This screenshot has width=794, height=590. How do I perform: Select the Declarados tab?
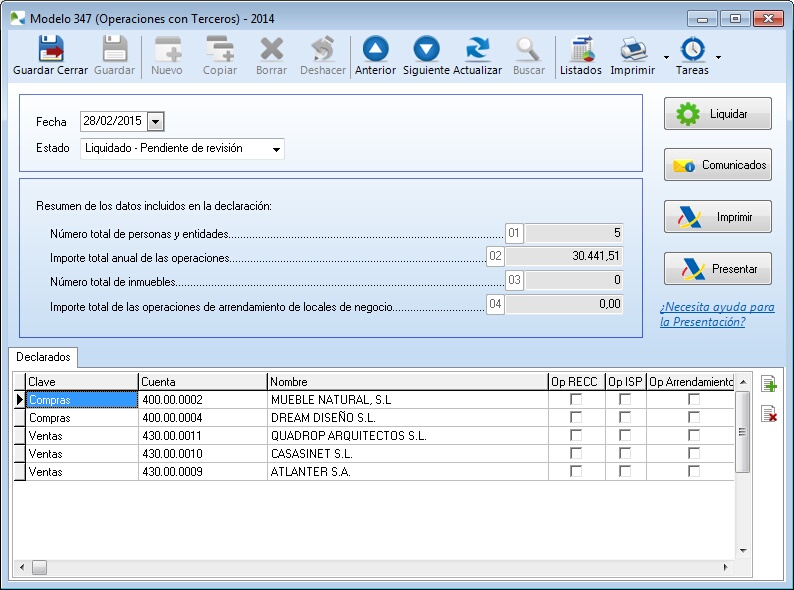[x=43, y=356]
